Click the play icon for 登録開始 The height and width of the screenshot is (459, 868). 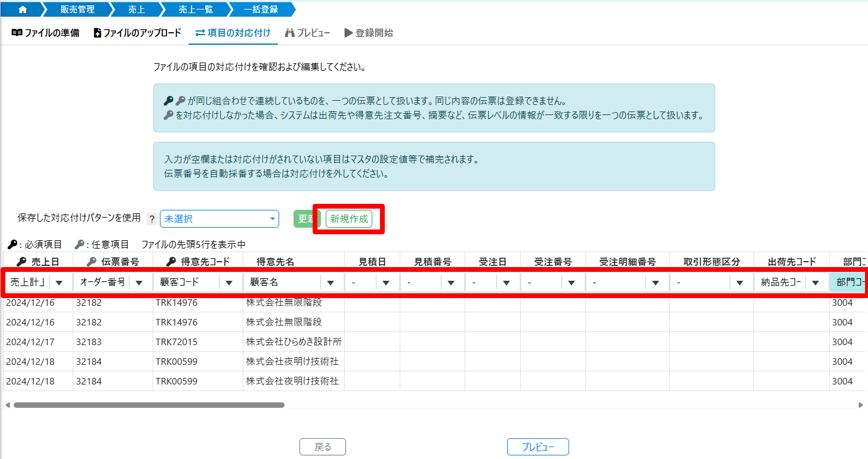coord(348,33)
